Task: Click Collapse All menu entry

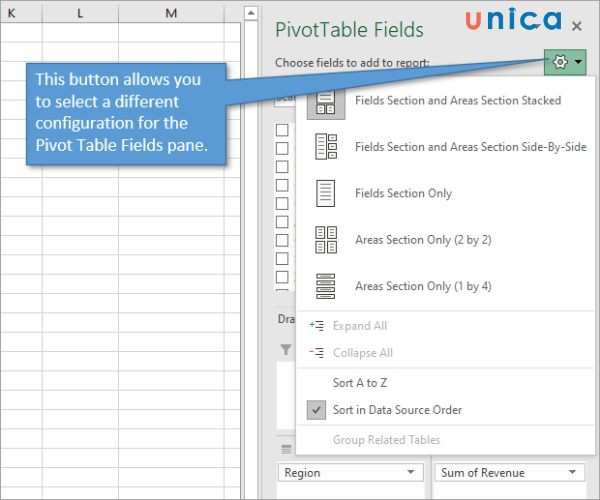Action: point(363,353)
